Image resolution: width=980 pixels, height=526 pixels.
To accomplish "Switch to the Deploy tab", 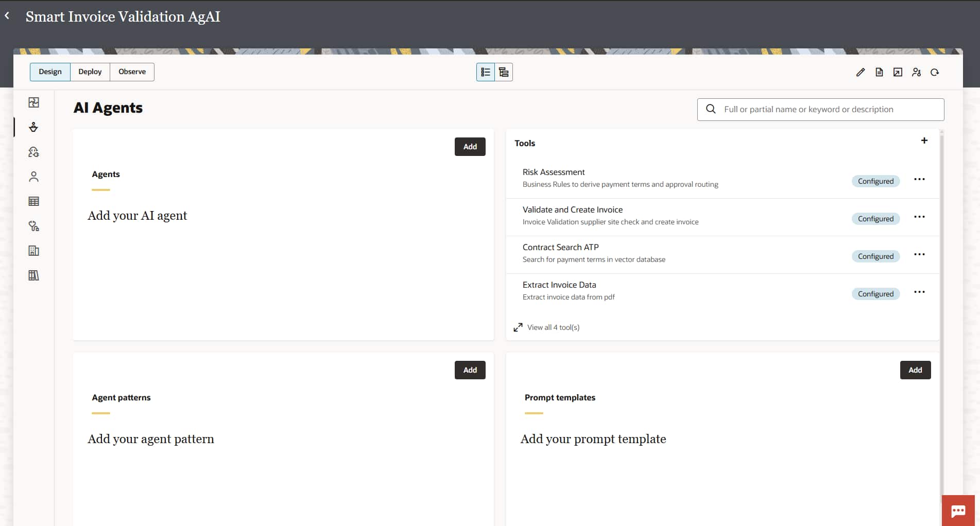I will [90, 72].
